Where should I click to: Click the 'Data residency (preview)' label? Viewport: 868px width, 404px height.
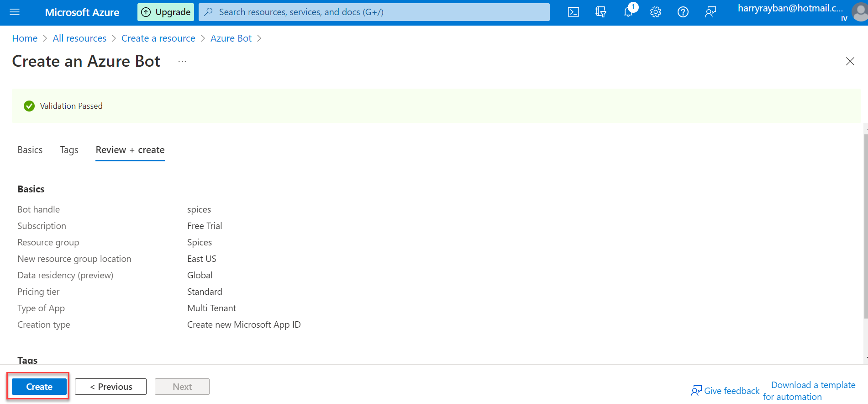(65, 275)
